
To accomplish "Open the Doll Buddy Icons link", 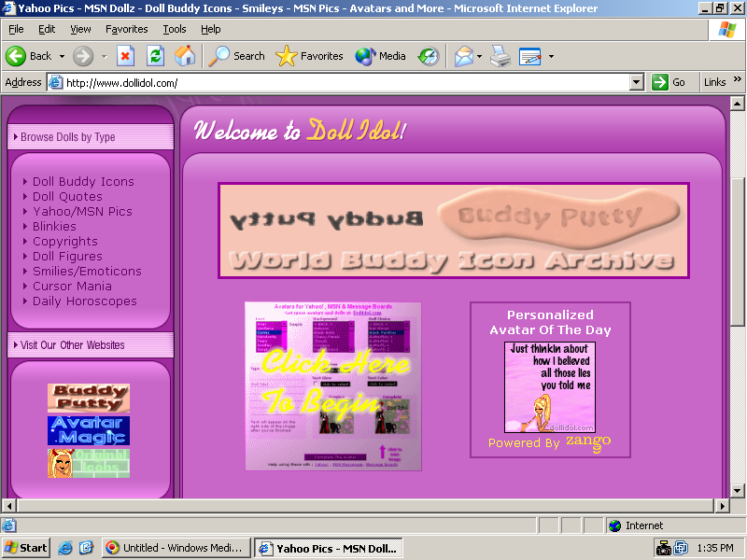I will point(83,182).
